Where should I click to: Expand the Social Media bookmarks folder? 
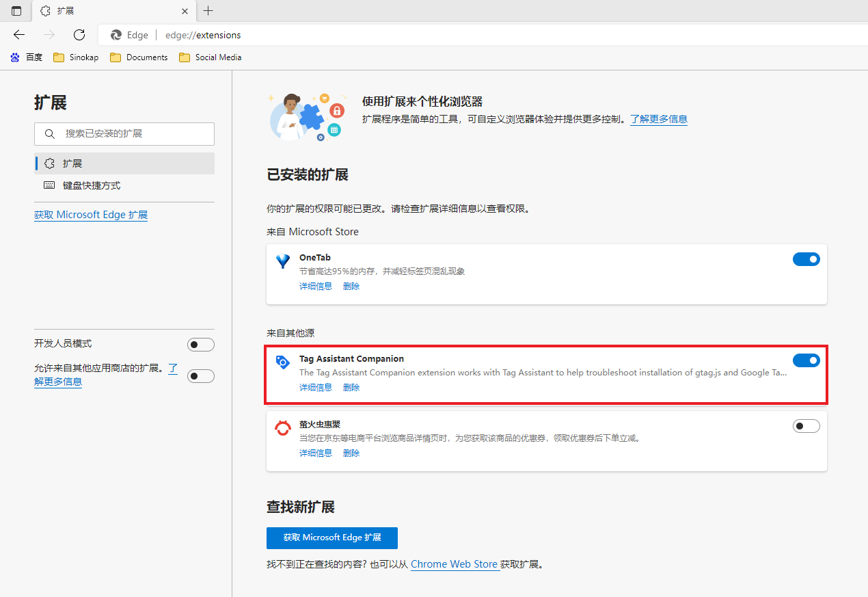(x=211, y=57)
